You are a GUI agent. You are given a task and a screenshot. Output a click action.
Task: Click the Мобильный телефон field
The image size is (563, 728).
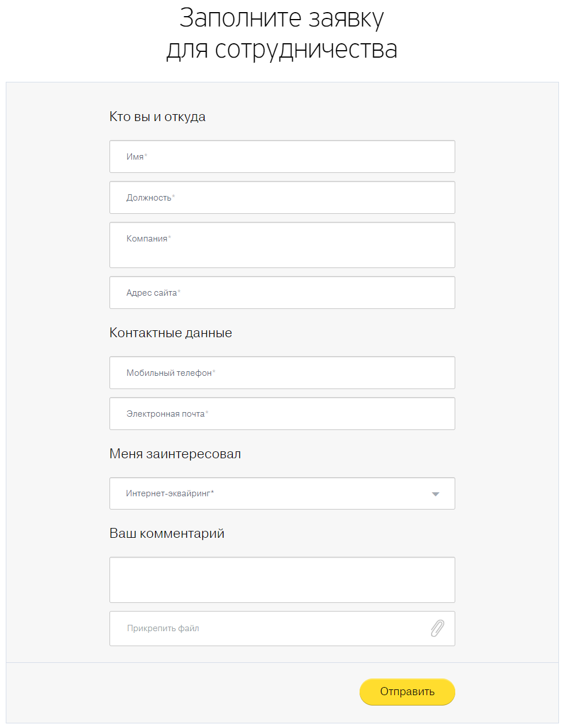tap(282, 373)
